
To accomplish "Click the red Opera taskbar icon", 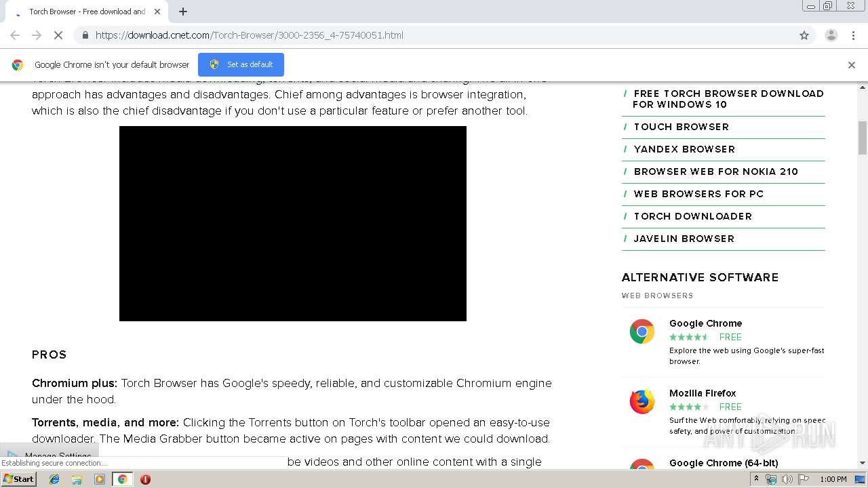I will point(145,479).
